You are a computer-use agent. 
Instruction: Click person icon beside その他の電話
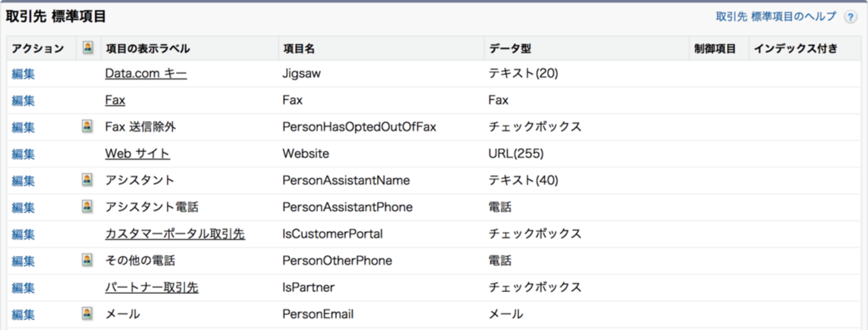coord(87,260)
